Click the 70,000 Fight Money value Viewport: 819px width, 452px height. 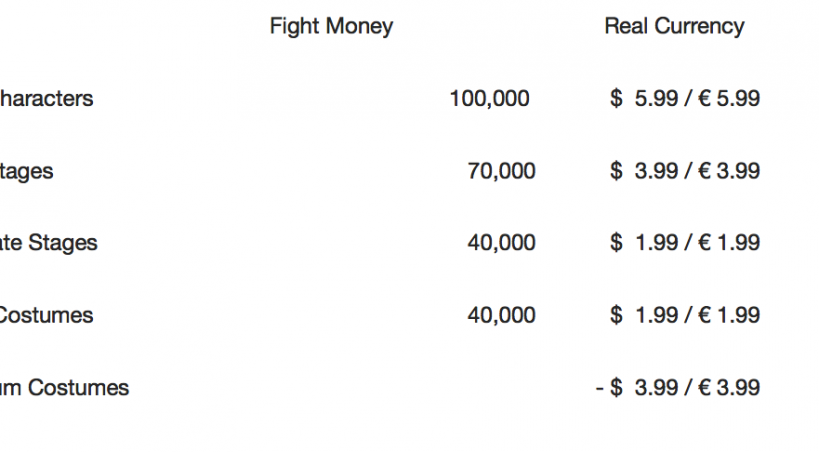point(501,171)
